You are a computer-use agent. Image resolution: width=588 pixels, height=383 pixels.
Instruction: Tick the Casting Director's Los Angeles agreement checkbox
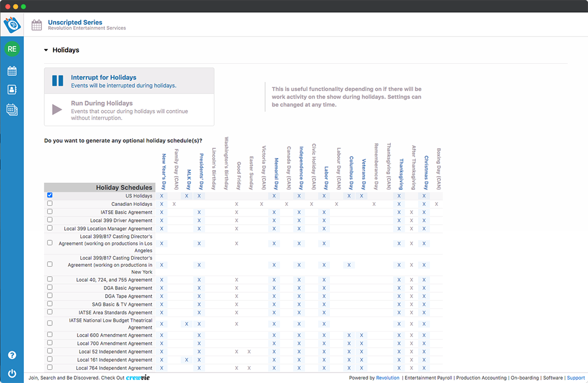click(50, 243)
